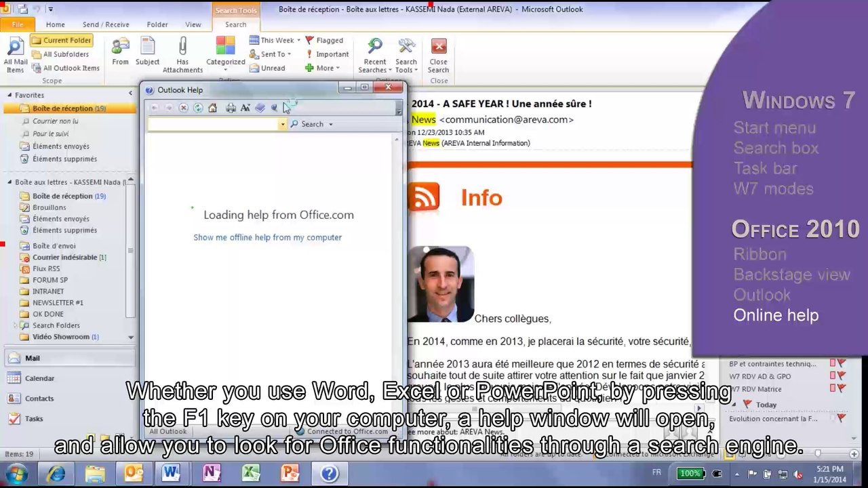Open Recent Searches in ribbon
Viewport: 868px width, 488px height.
tap(375, 55)
